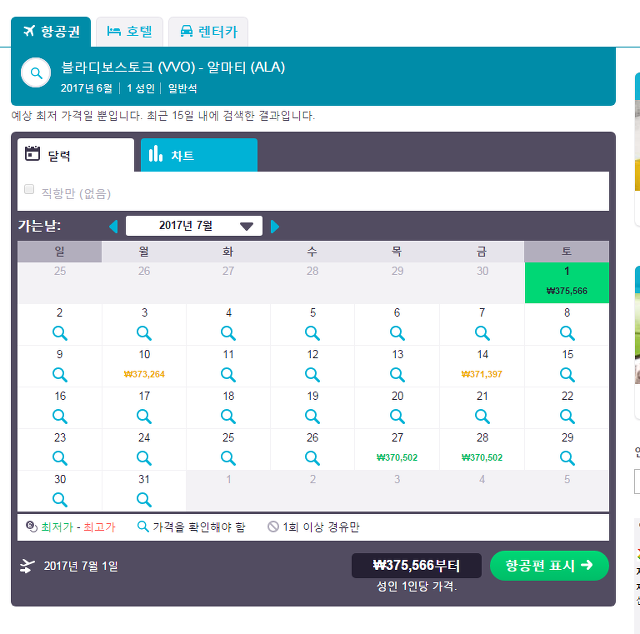Click the 1회 이상 경유만 legend entry

point(313,527)
